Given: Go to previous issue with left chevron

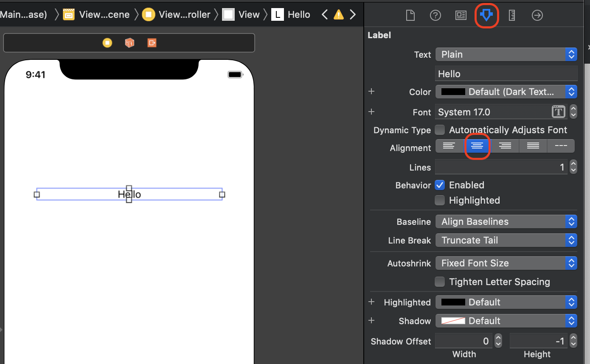Looking at the screenshot, I should (325, 15).
